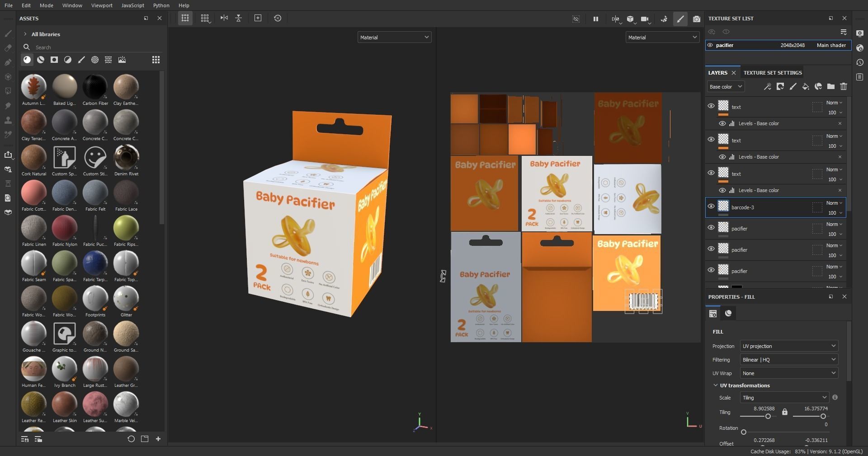This screenshot has height=456, width=868.
Task: Open the UV Wrap dropdown
Action: [789, 373]
